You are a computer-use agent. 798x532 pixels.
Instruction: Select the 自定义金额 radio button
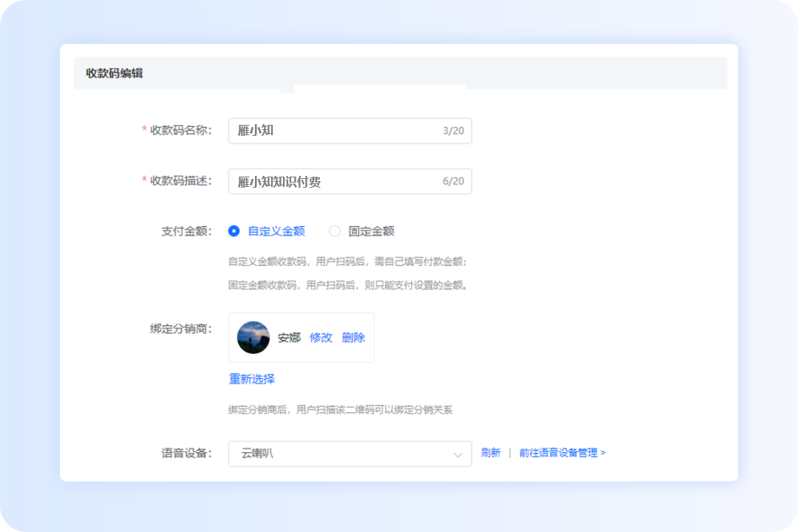[234, 231]
